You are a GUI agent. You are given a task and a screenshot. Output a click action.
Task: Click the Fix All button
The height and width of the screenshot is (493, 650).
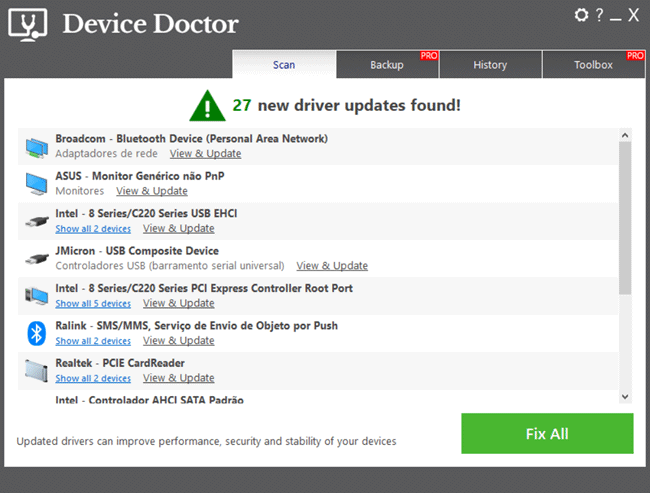click(x=547, y=433)
